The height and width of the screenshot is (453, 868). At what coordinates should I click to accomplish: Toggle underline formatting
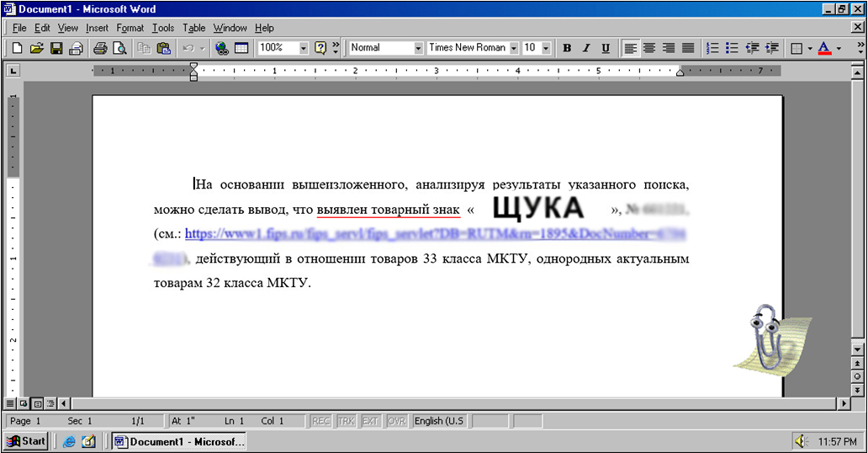(x=606, y=48)
